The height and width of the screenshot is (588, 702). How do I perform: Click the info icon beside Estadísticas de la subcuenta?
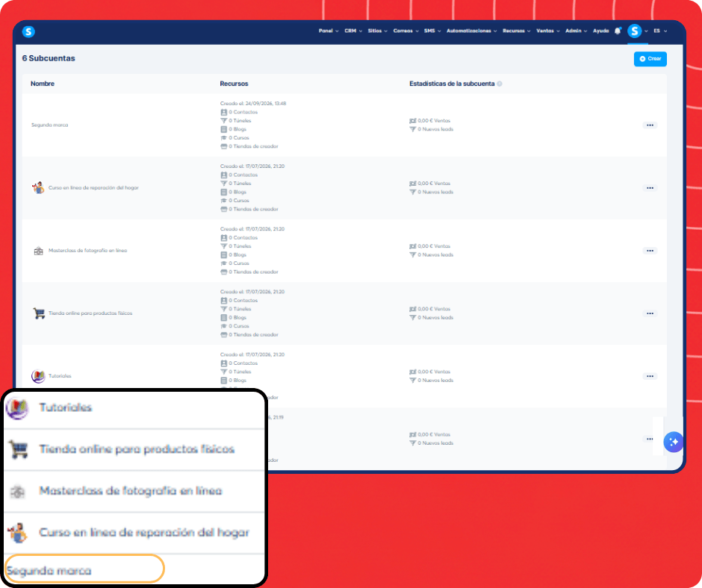point(500,84)
